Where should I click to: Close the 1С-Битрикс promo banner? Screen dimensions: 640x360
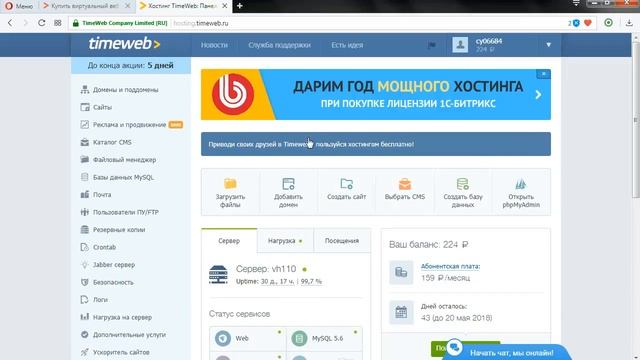[543, 74]
